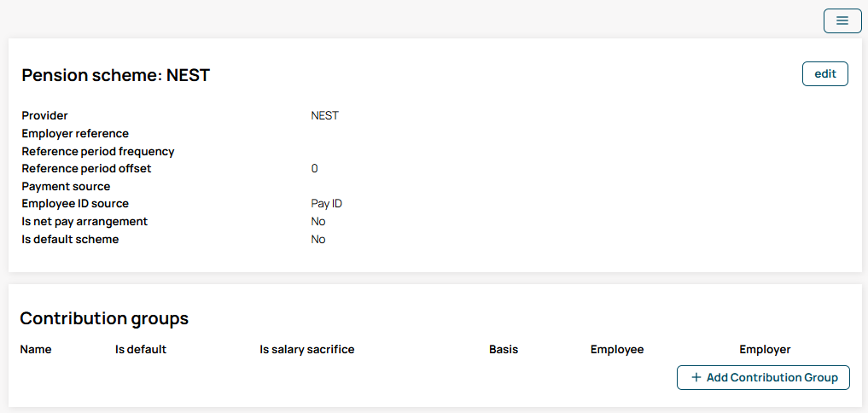Click the 'Is salary sacrifice' column header
The width and height of the screenshot is (868, 413).
pyautogui.click(x=307, y=349)
